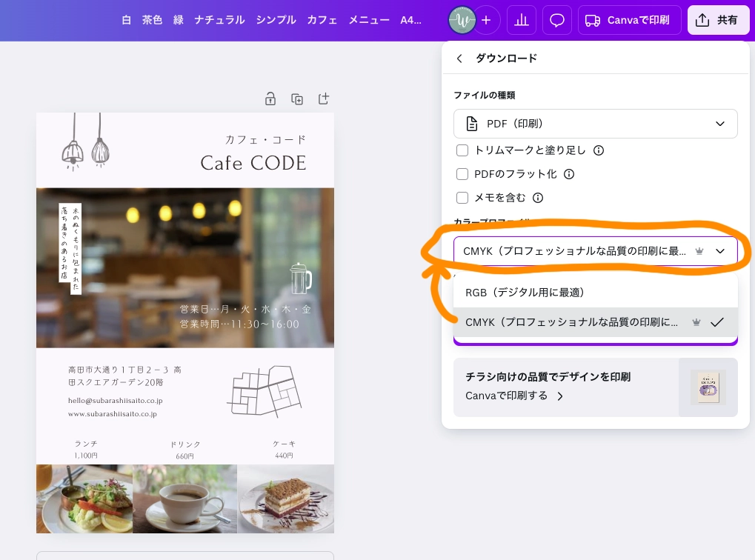Open the PDF（印刷）file type dropdown
This screenshot has width=755, height=560.
point(595,124)
